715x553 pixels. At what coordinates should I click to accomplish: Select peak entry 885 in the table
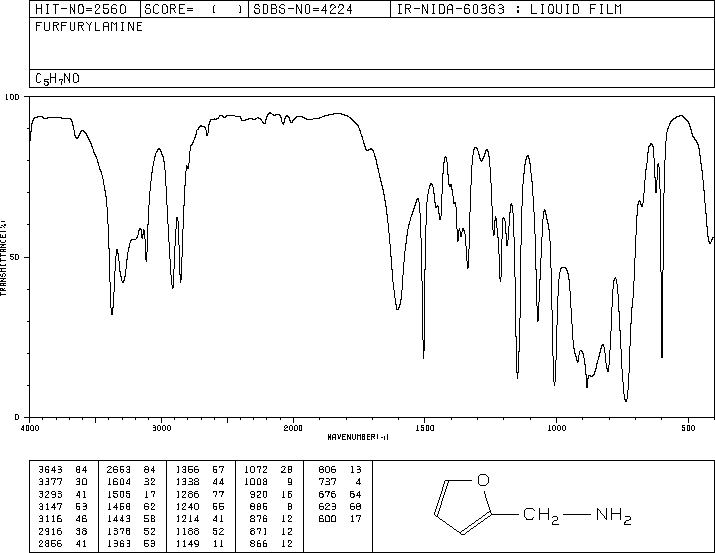pyautogui.click(x=259, y=506)
